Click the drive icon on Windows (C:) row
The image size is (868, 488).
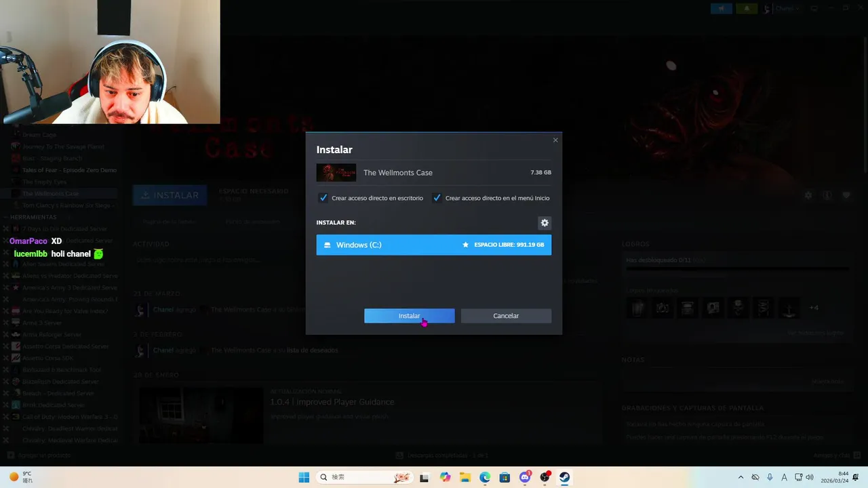(x=328, y=245)
